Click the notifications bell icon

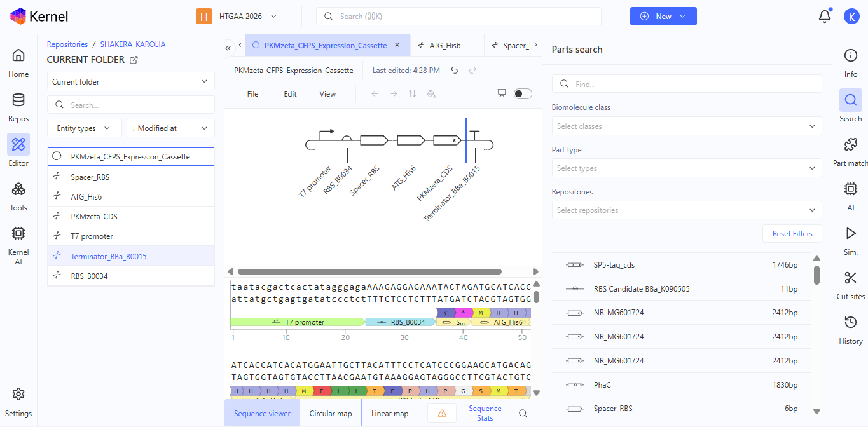[825, 17]
